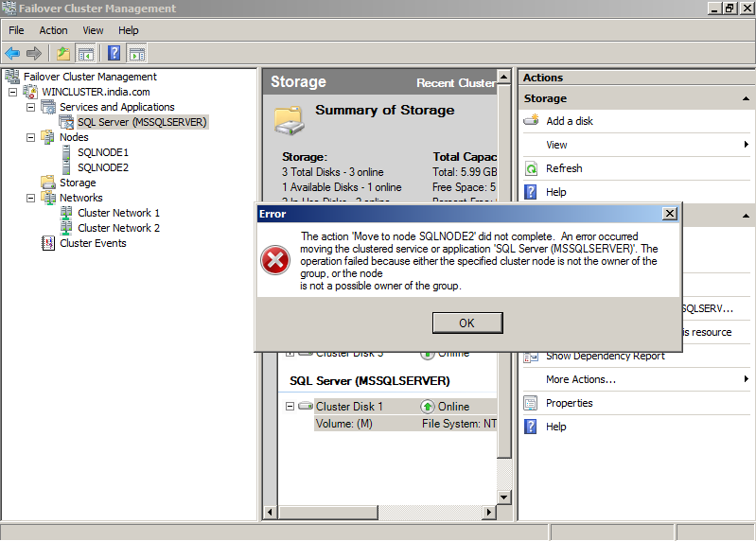Viewport: 756px width, 541px height.
Task: Click the red error icon in Error dialog
Action: 275,261
